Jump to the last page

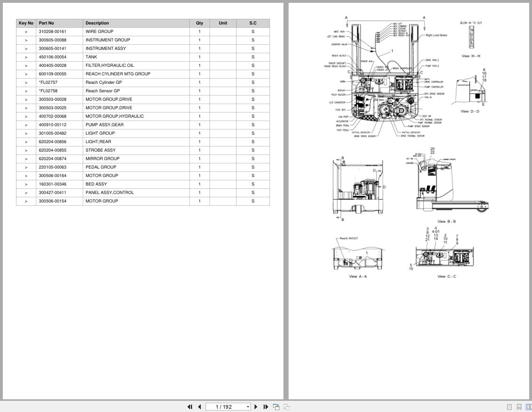pyautogui.click(x=266, y=406)
